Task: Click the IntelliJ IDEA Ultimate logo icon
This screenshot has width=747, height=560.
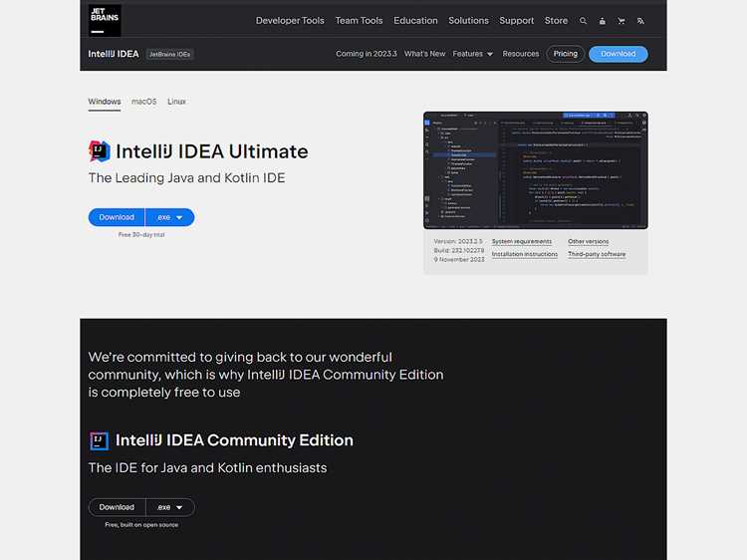Action: coord(99,151)
